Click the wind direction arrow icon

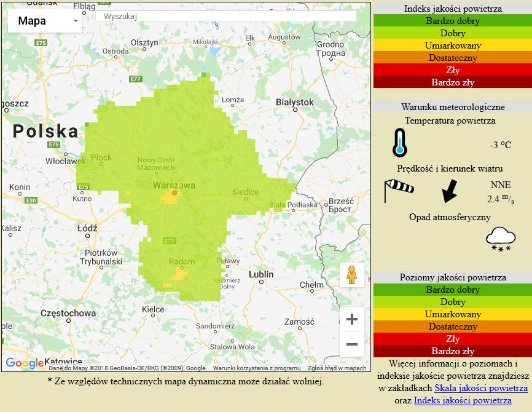[450, 192]
